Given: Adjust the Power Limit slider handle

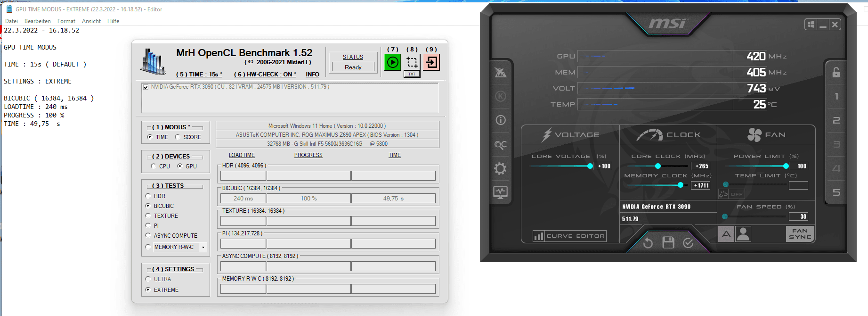Looking at the screenshot, I should point(786,166).
